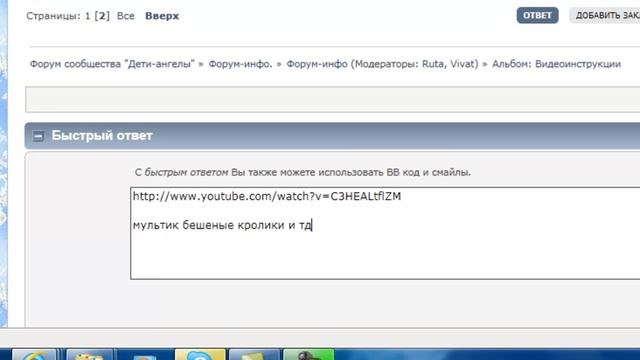Click the YouTube URL text in reply box
Image resolution: width=640 pixels, height=360 pixels.
(267, 196)
